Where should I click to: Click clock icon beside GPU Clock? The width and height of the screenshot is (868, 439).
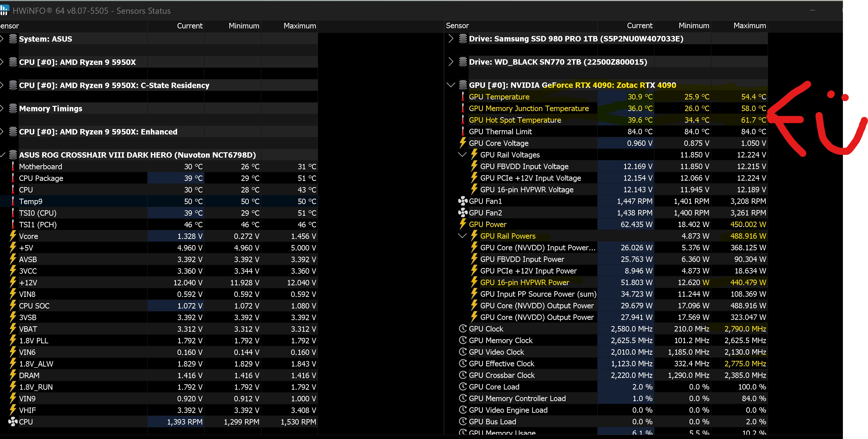[463, 329]
